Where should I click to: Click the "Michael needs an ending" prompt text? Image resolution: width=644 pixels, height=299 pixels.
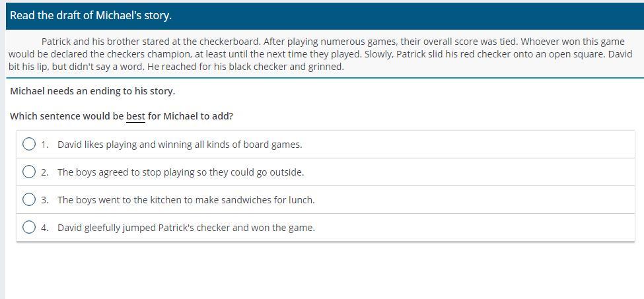(92, 91)
